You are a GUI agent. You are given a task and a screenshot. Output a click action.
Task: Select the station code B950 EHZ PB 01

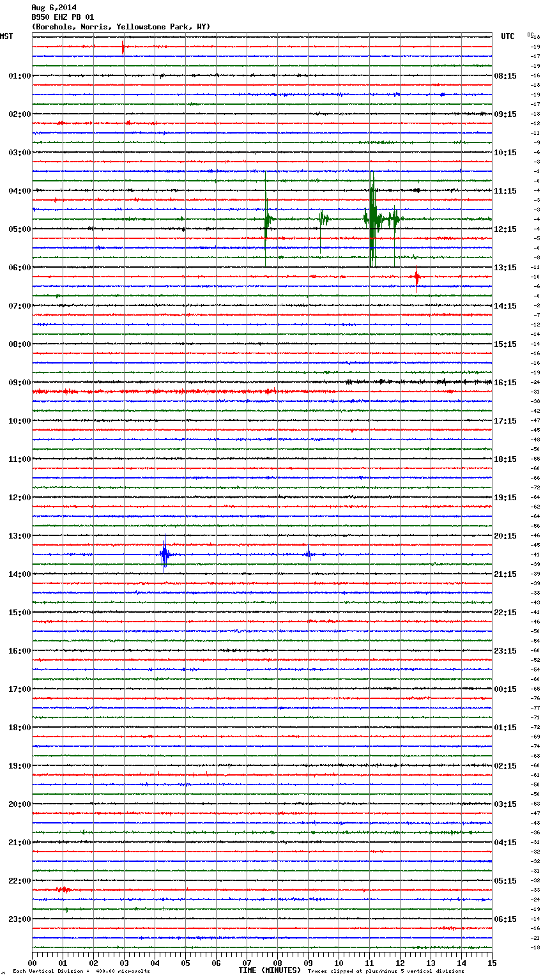[x=63, y=17]
